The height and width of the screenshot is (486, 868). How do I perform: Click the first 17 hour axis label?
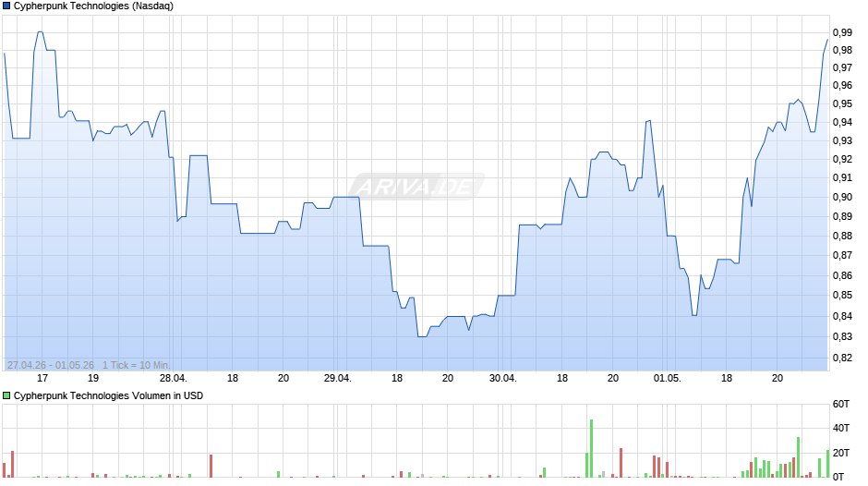click(x=42, y=378)
